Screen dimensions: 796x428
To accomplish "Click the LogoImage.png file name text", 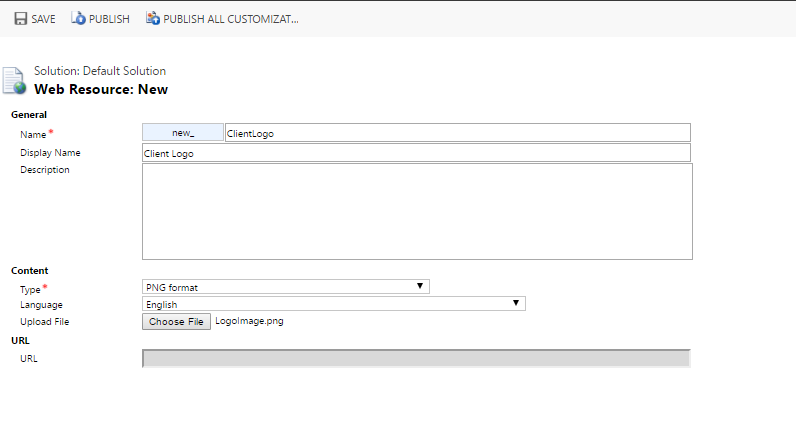I will pyautogui.click(x=249, y=321).
